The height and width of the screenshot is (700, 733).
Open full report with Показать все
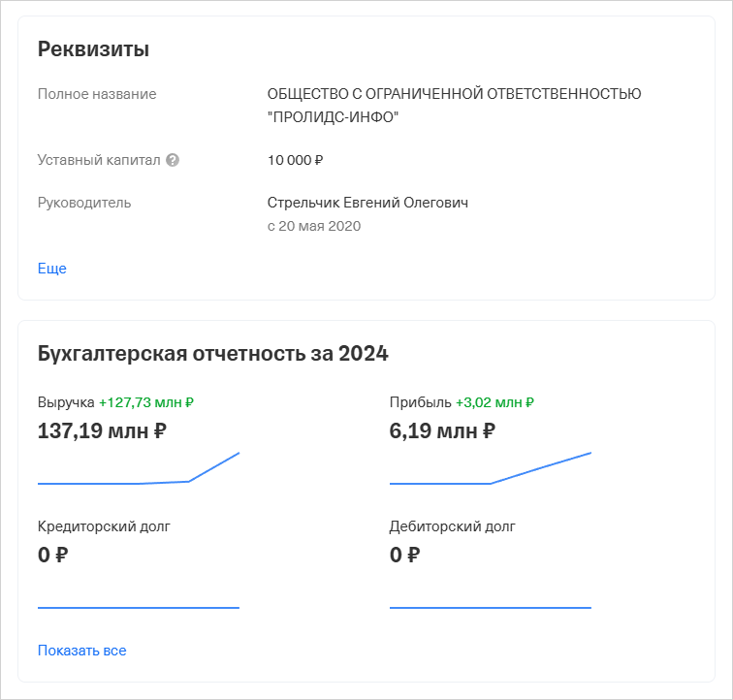[x=82, y=651]
